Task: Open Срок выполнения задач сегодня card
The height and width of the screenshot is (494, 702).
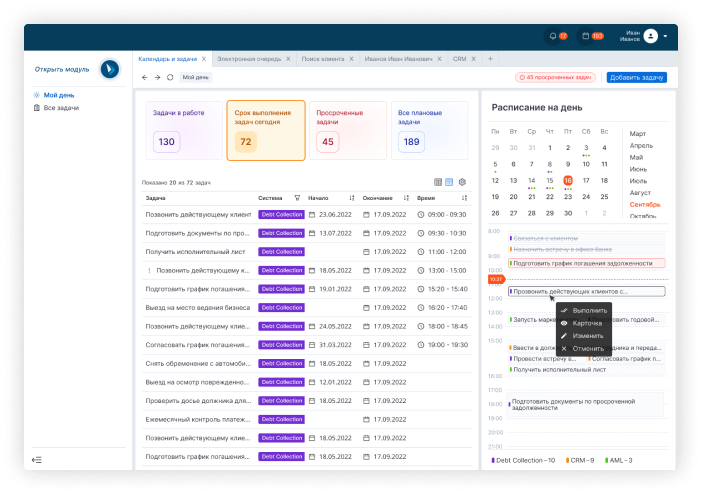Action: pyautogui.click(x=266, y=130)
